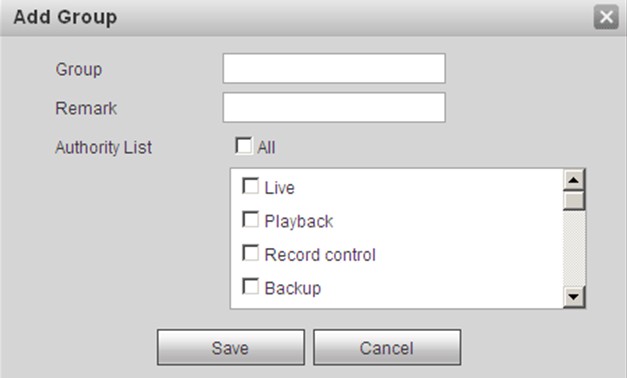Click the Record control text label
Screen dimensions: 627x378
(x=320, y=255)
